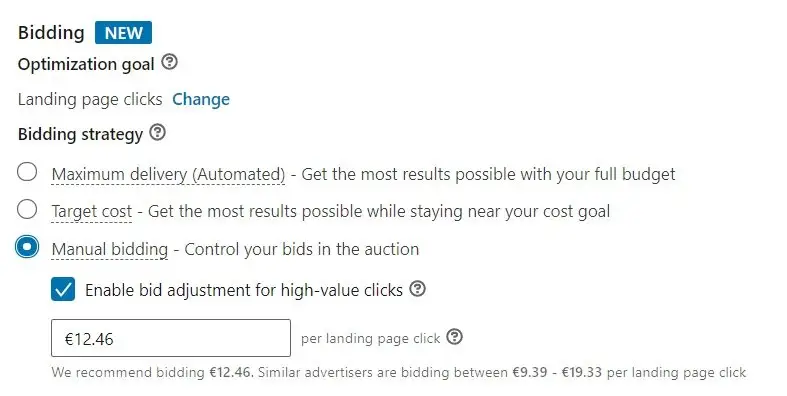Image resolution: width=787 pixels, height=396 pixels.
Task: Click the dotted-underlined Target cost label
Action: point(92,212)
